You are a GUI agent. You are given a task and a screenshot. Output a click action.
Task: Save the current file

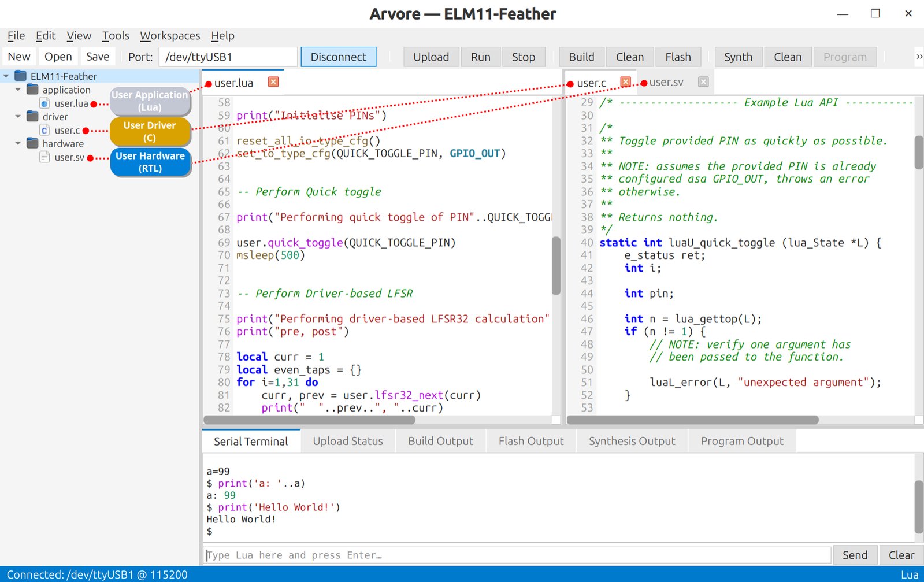98,57
